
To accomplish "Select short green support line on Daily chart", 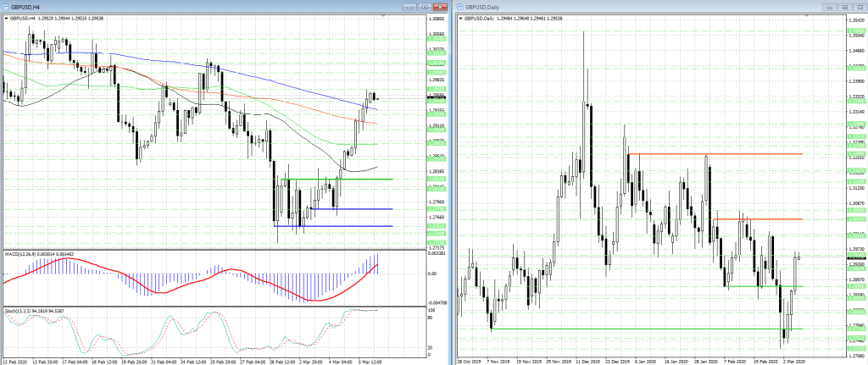I will coord(764,286).
